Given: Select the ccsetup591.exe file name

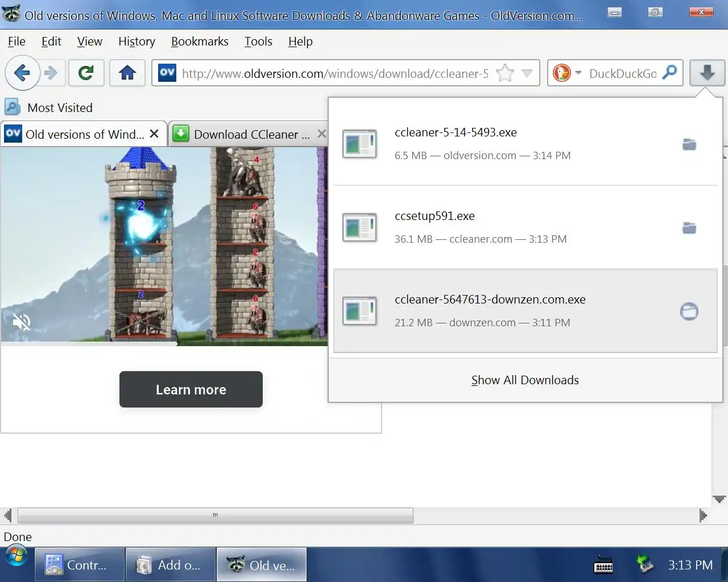Looking at the screenshot, I should 435,216.
